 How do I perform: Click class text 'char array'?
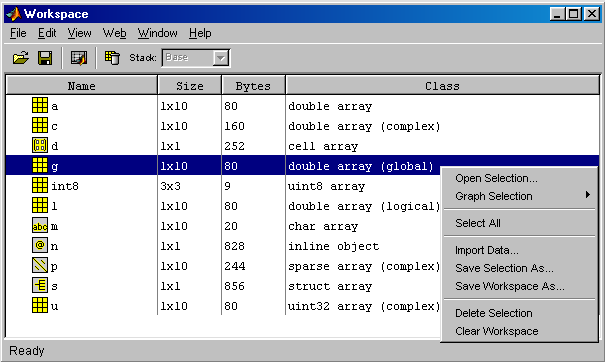pyautogui.click(x=323, y=226)
